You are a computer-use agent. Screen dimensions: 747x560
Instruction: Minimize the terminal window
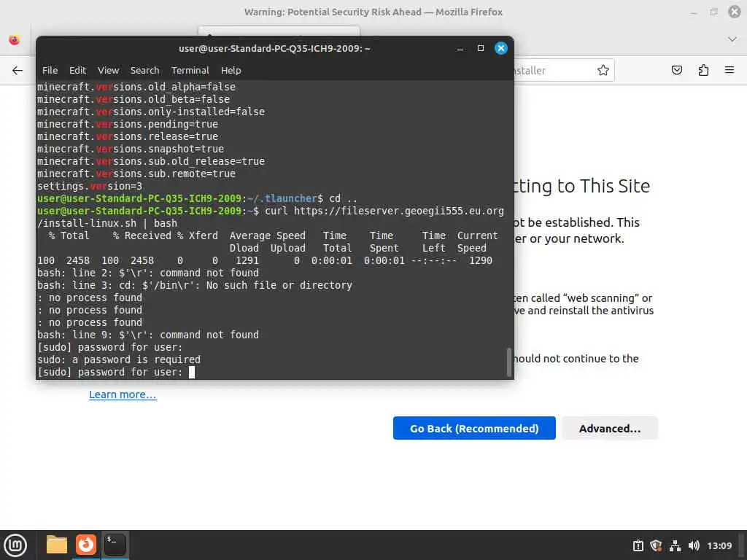[460, 49]
